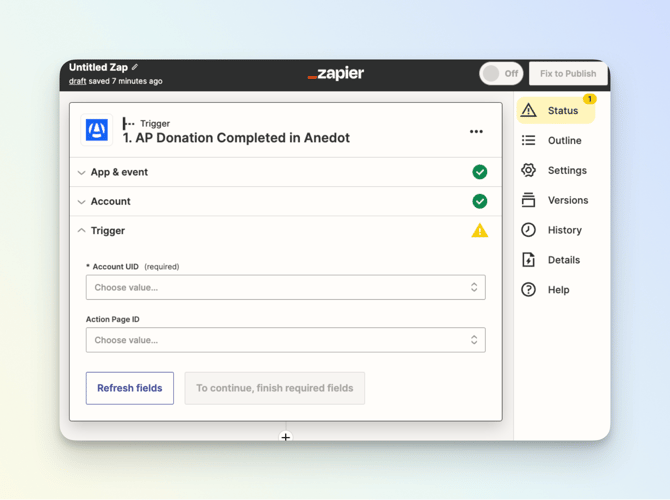The width and height of the screenshot is (670, 500).
Task: Open the Action Page ID dropdown
Action: [285, 340]
